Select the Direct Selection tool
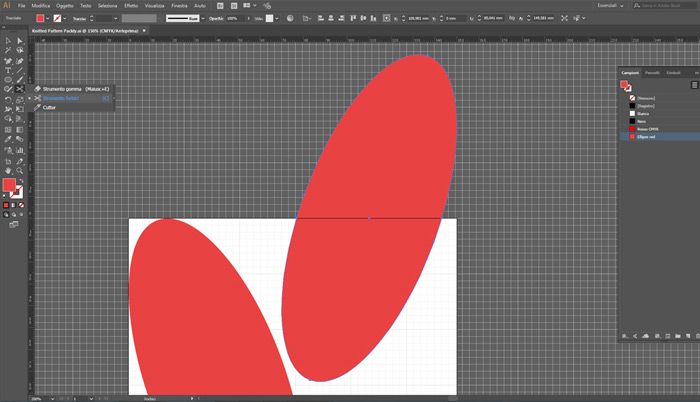 click(x=20, y=41)
